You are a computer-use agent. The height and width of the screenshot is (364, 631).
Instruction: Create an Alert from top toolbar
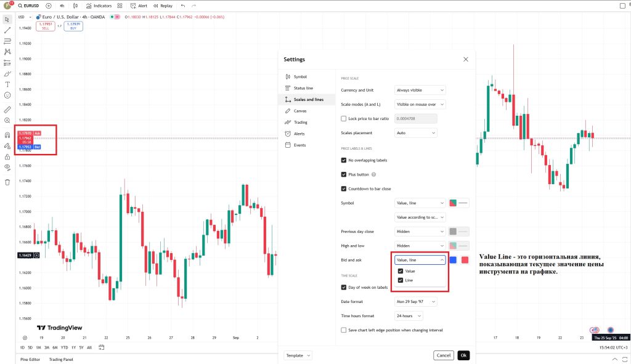point(139,6)
